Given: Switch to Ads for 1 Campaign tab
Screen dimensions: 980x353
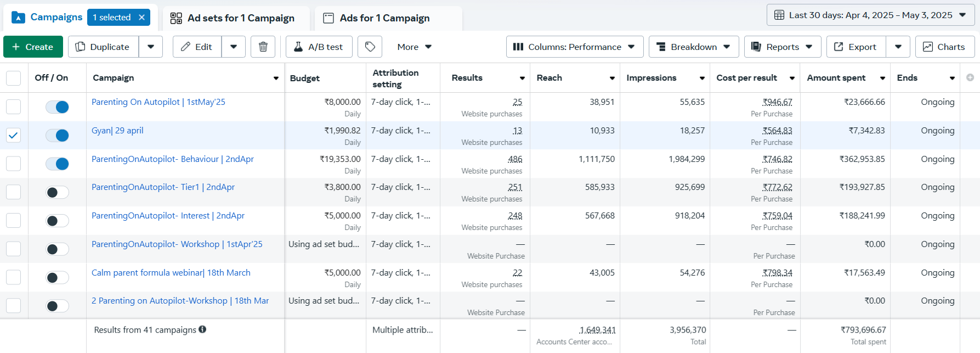Looking at the screenshot, I should click(x=384, y=18).
